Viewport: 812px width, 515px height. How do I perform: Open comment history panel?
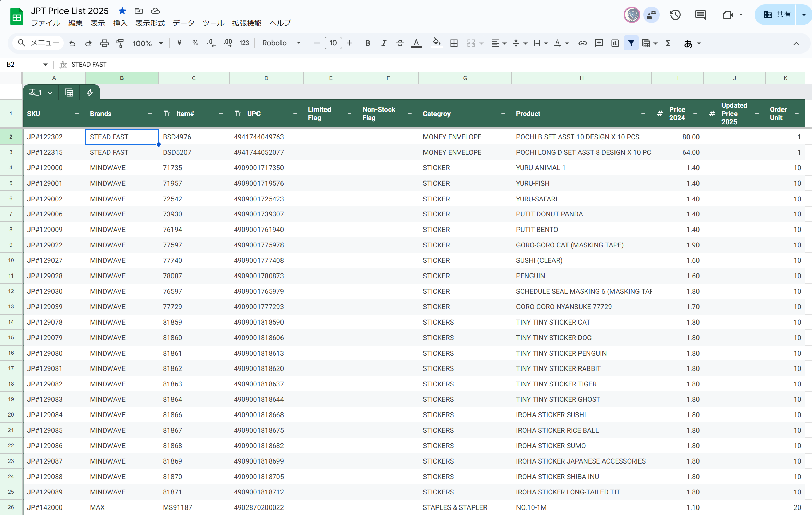pyautogui.click(x=700, y=15)
